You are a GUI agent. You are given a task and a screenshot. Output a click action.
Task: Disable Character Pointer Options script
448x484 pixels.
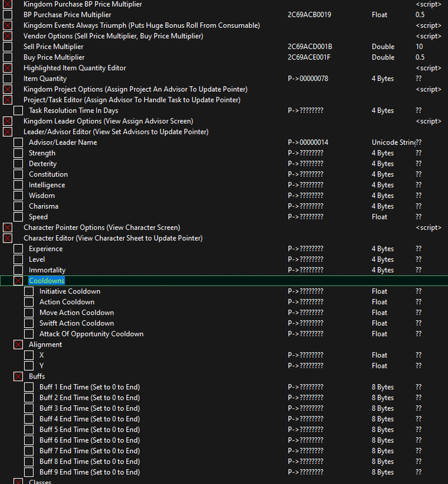[x=8, y=227]
